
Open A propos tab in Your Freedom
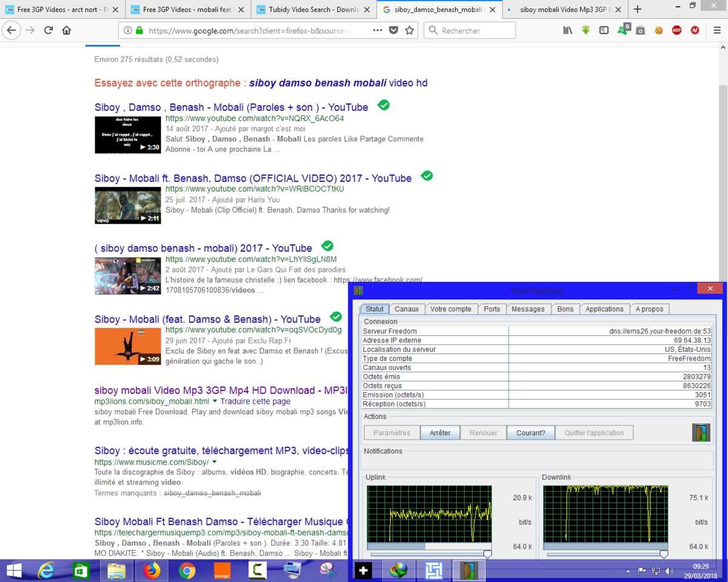(x=649, y=309)
